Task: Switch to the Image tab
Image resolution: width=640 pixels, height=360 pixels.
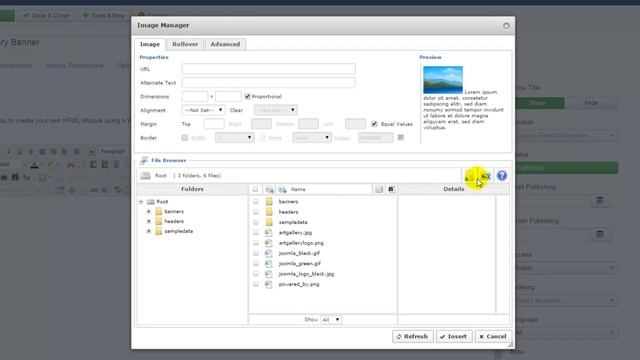Action: [x=150, y=44]
